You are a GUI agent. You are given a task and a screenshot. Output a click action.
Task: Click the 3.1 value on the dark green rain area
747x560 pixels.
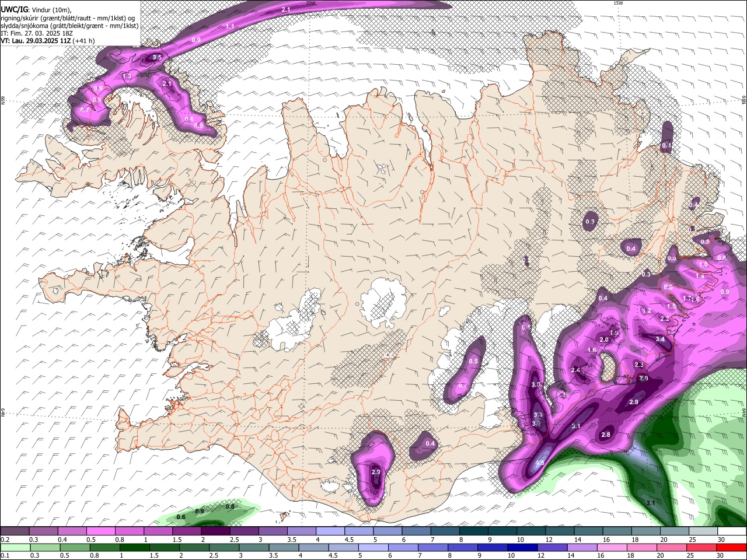[651, 503]
